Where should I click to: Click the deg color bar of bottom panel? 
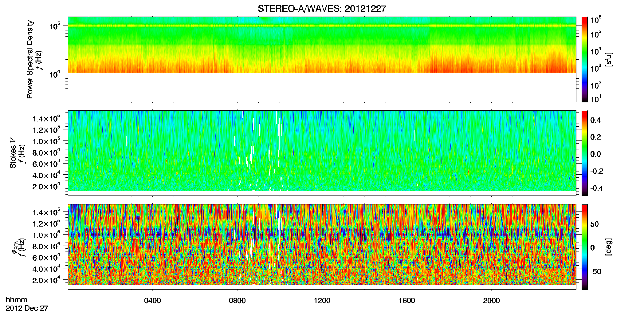coord(585,247)
